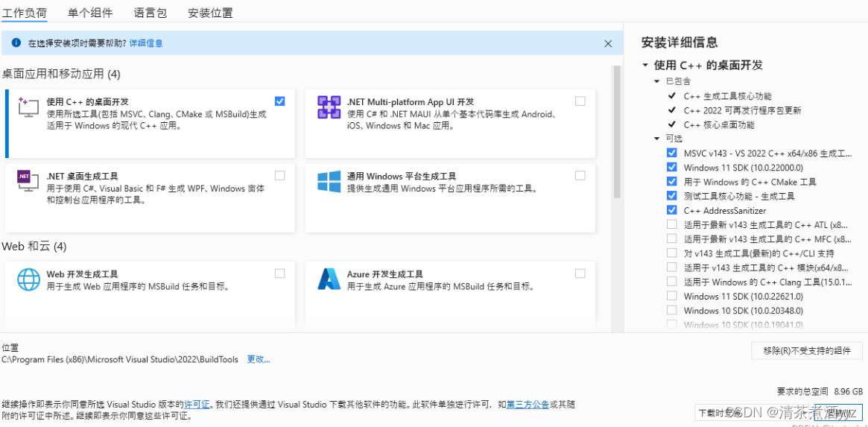Switch to the 安装位置 tab
Image resolution: width=868 pixels, height=427 pixels.
[210, 13]
